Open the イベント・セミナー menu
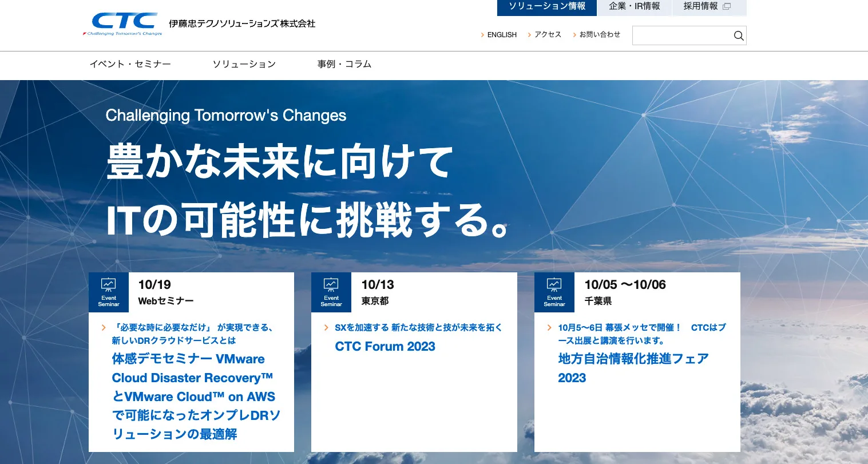Screen dimensions: 868x464 pos(130,64)
